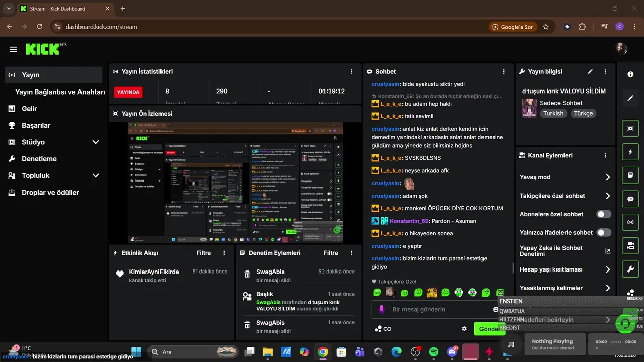Open Konstantin_69 username in Pardon - Asuman message
The width and height of the screenshot is (644, 362).
coord(410,221)
